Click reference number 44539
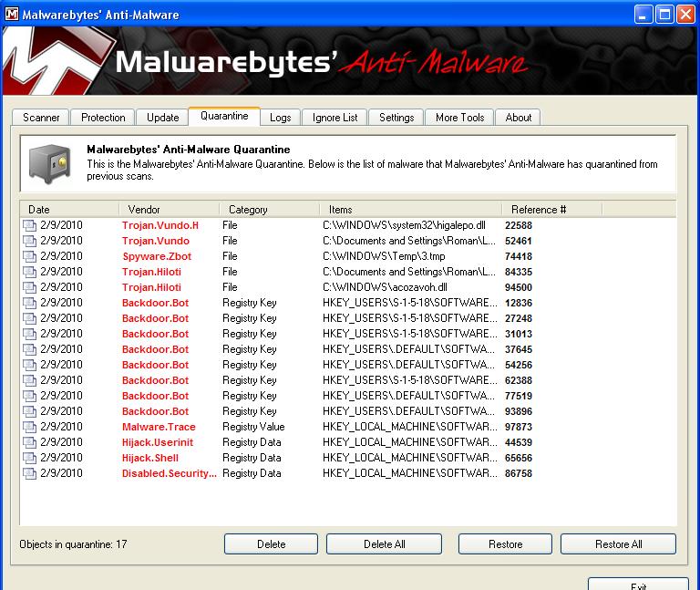The height and width of the screenshot is (590, 700). (x=519, y=442)
